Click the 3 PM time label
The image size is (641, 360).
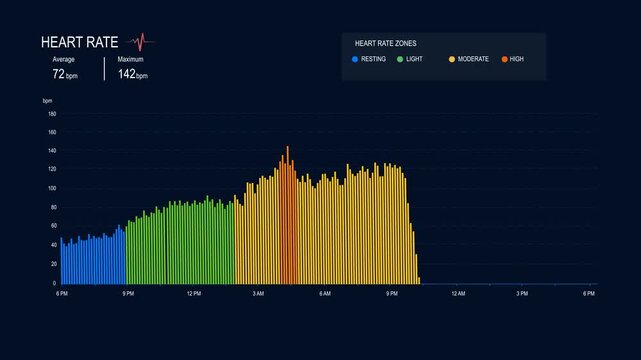tap(522, 294)
